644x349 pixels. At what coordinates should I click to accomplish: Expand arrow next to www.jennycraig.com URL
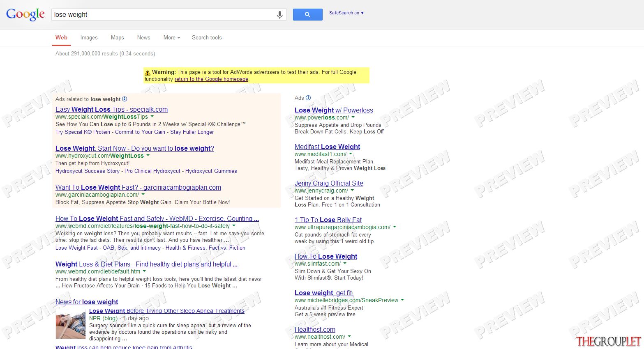pos(352,191)
